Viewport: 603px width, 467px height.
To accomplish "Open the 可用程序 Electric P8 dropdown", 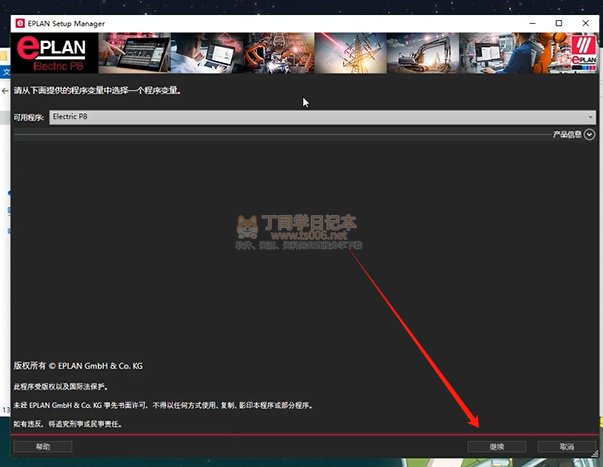I will coord(322,117).
